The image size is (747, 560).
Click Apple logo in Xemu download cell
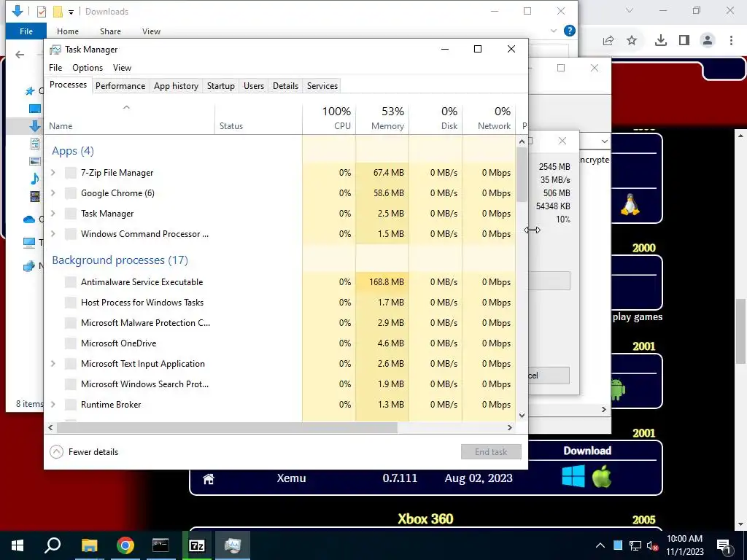pos(602,476)
